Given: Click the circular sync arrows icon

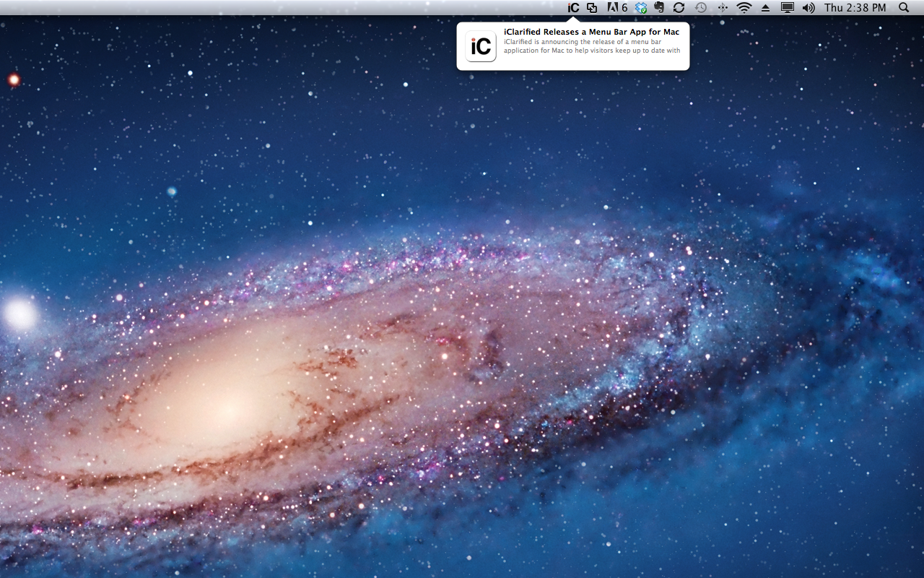Looking at the screenshot, I should tap(679, 8).
